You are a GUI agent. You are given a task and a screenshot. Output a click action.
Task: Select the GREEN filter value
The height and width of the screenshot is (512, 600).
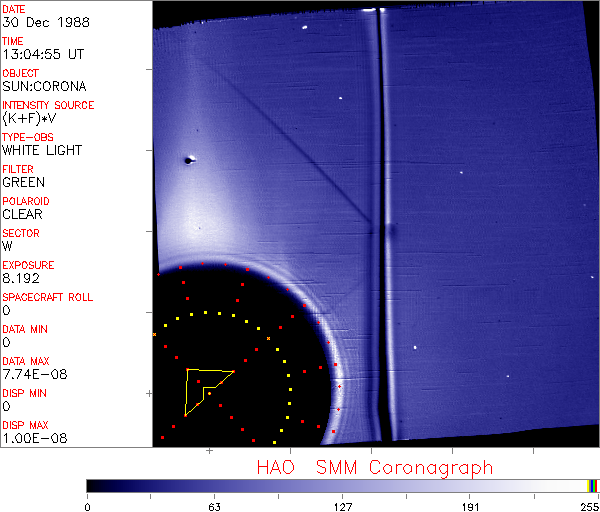(x=24, y=182)
